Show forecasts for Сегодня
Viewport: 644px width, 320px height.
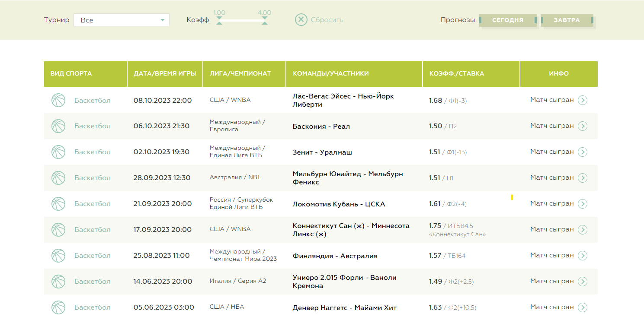508,20
